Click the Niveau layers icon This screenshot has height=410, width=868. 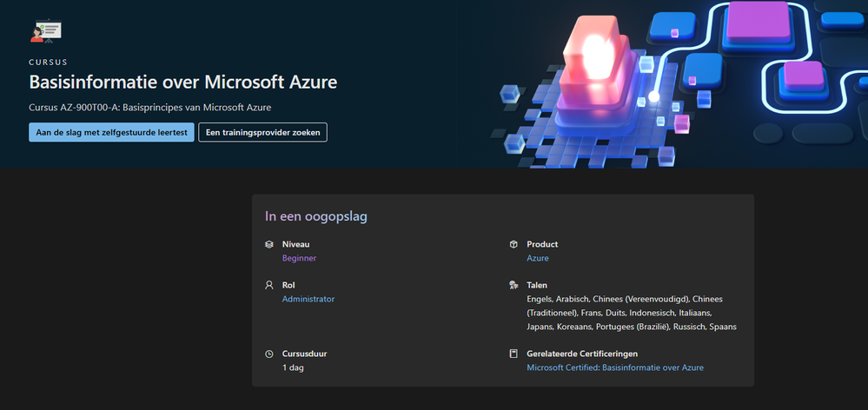(269, 244)
